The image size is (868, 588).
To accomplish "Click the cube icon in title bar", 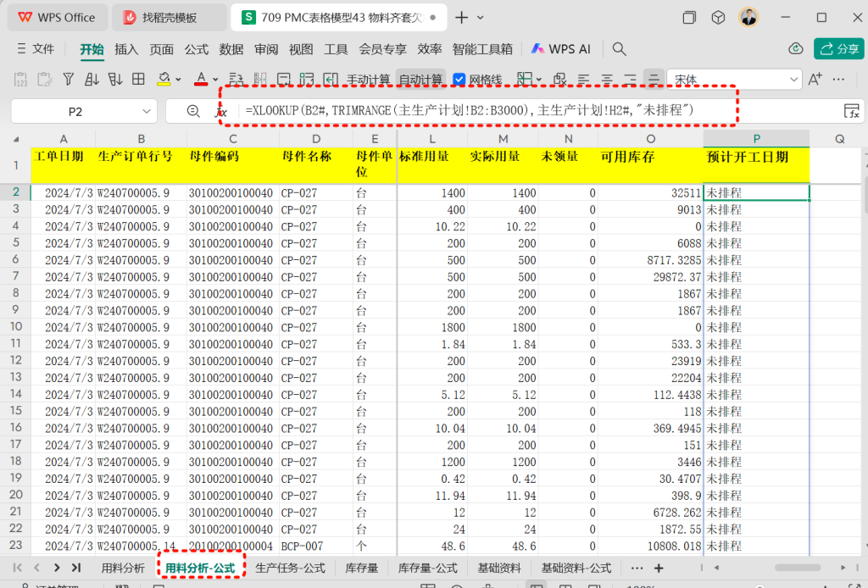I will point(718,18).
